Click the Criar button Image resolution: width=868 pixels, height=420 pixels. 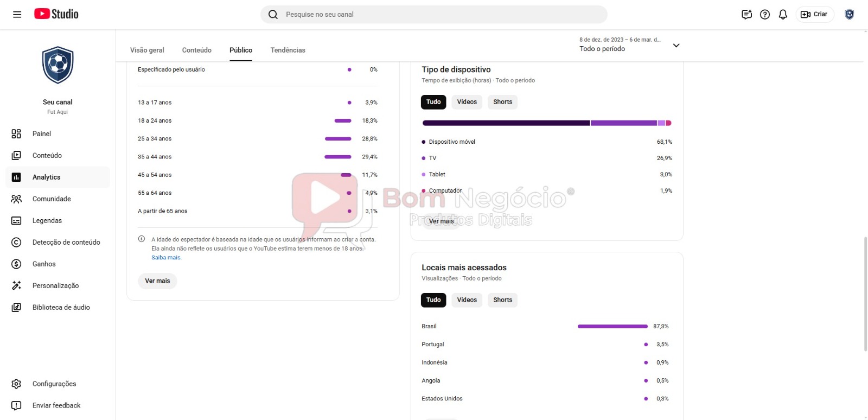pos(814,15)
